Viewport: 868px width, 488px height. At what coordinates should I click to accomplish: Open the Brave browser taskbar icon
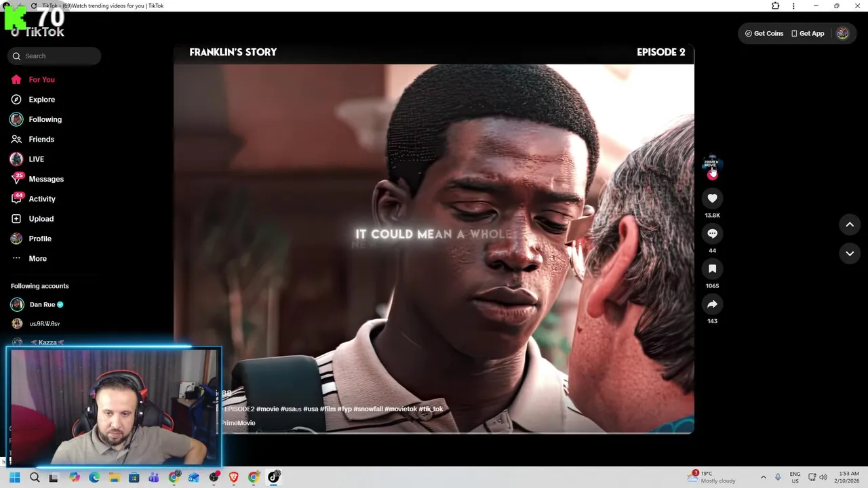233,477
